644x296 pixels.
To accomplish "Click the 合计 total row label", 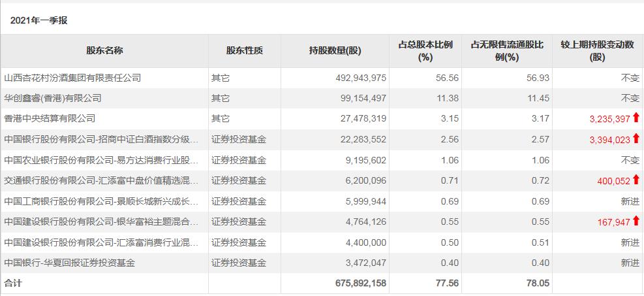I will coord(13,283).
